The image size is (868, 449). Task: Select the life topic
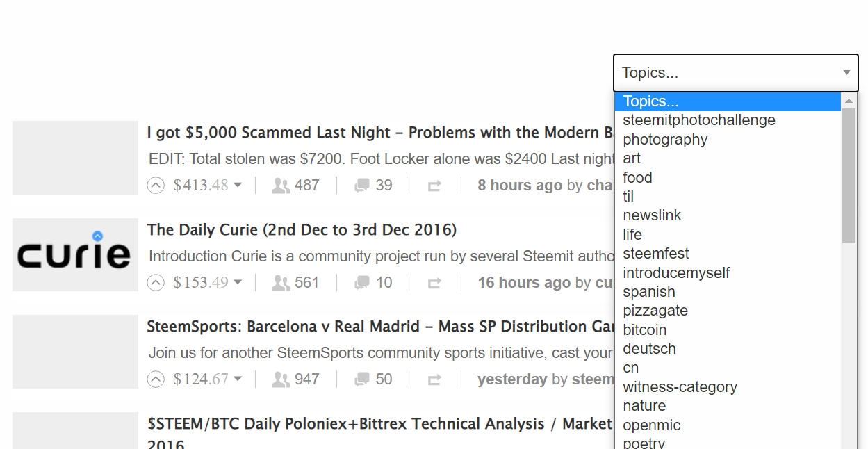point(728,235)
